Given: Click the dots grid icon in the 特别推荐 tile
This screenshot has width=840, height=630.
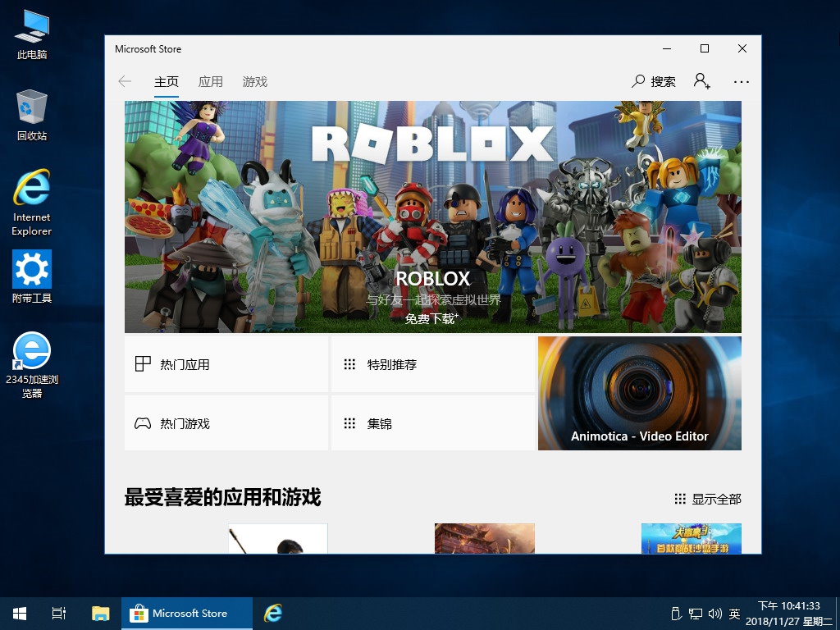Looking at the screenshot, I should pyautogui.click(x=349, y=364).
